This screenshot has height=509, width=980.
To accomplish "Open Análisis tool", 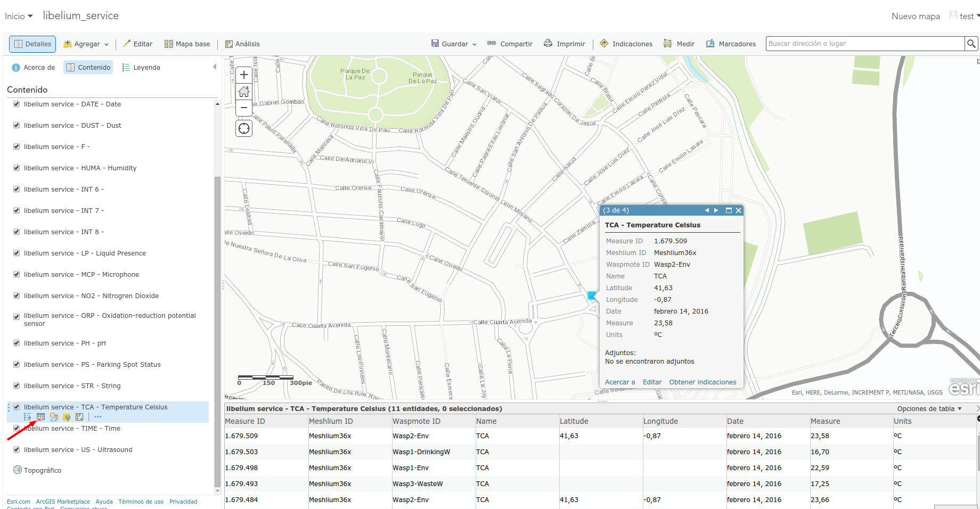I will [242, 44].
